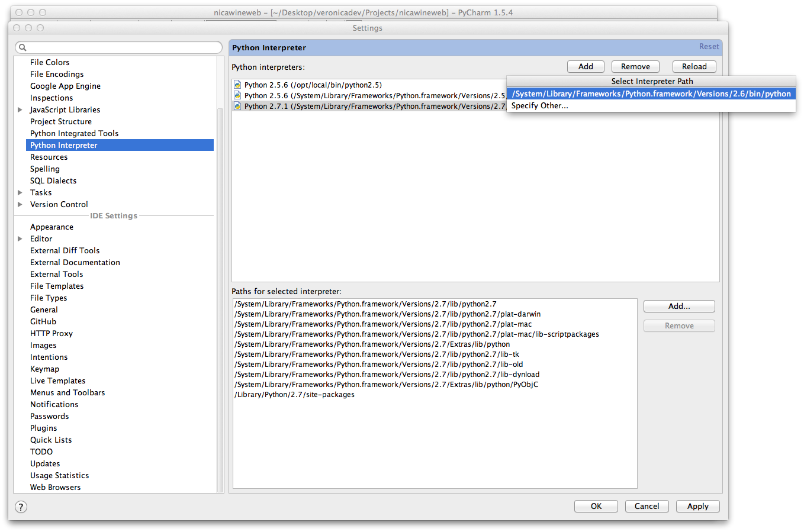Screen dimensions: 804x532
Task: Open Plugins settings
Action: pos(44,428)
